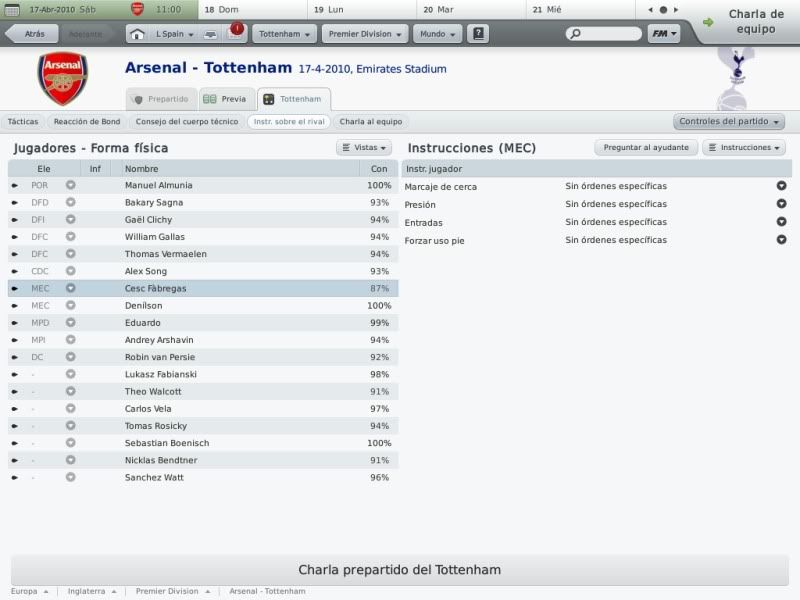Click the status icon beside William Gallas

70,237
